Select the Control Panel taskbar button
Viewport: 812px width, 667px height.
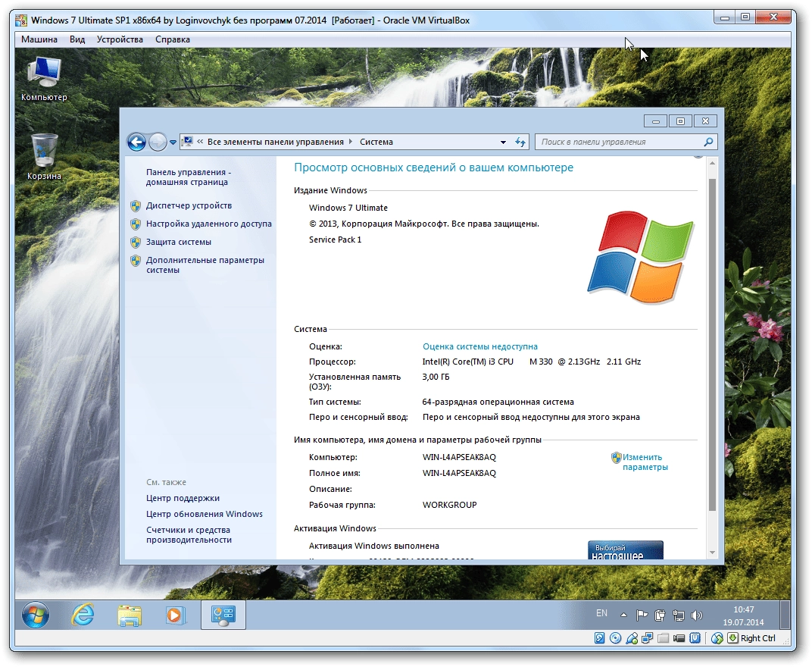click(223, 615)
